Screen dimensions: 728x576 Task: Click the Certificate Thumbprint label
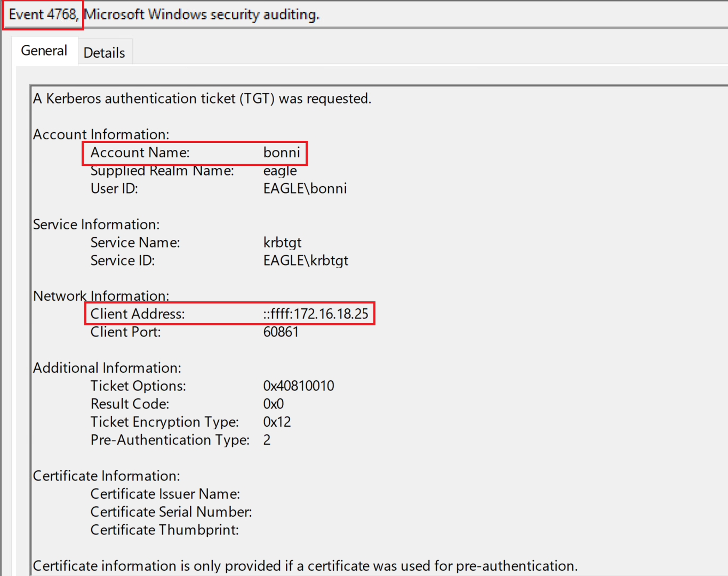point(165,530)
